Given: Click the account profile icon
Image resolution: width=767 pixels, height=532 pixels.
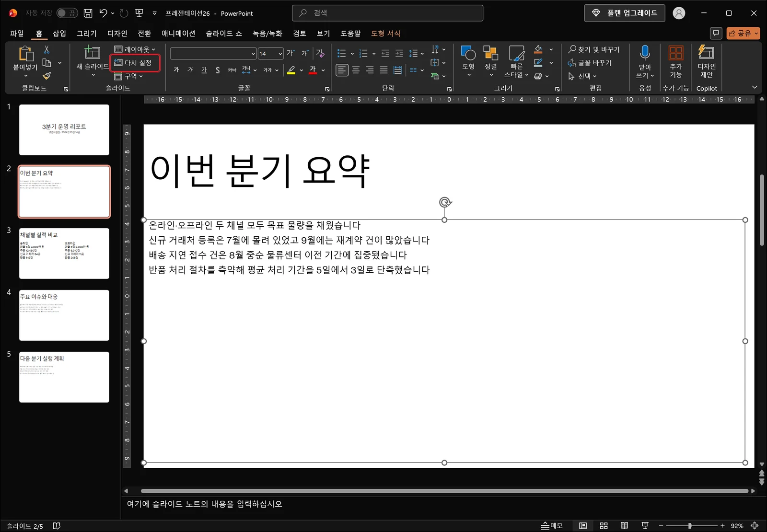Looking at the screenshot, I should point(679,13).
